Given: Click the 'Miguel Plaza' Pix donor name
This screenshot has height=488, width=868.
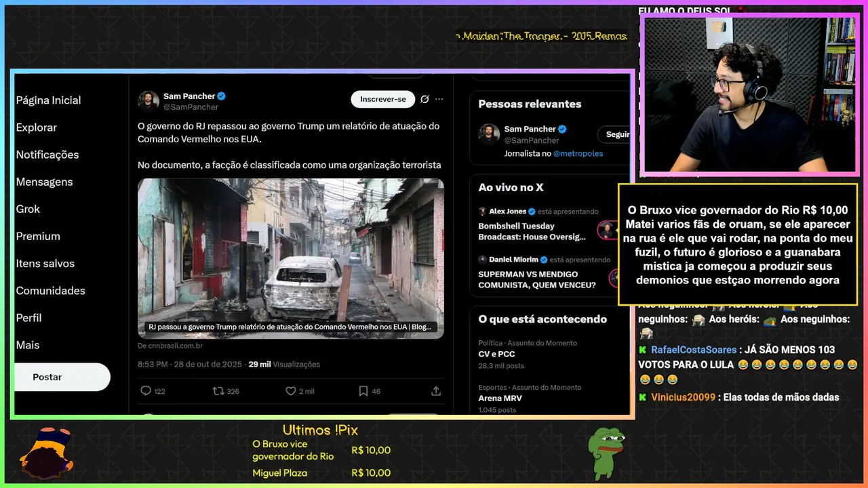Looking at the screenshot, I should click(x=280, y=473).
